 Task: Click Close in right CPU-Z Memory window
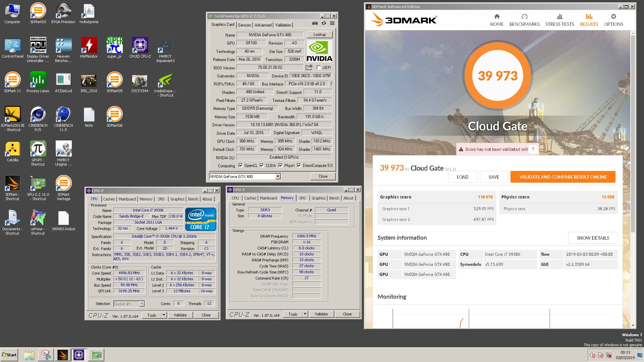click(x=347, y=314)
